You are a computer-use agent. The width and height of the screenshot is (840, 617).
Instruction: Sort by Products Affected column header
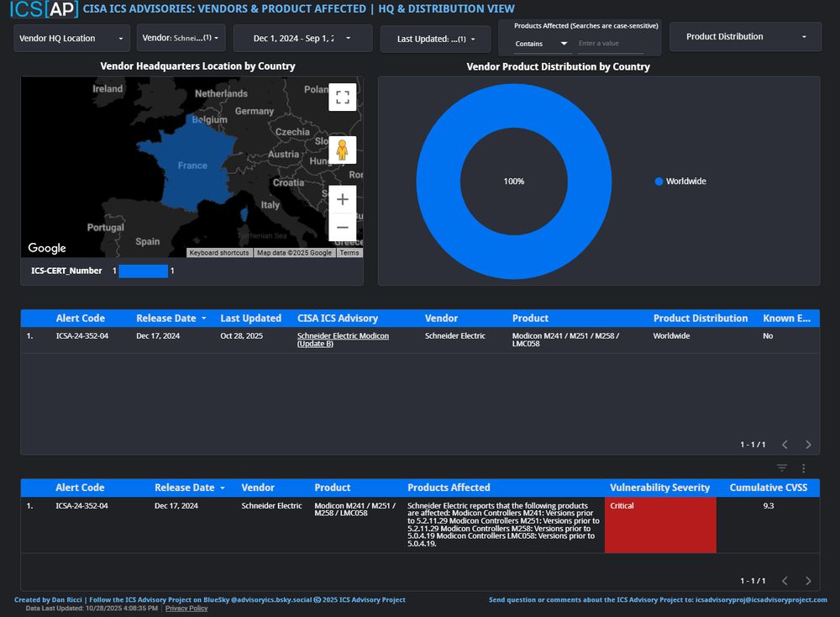tap(449, 488)
